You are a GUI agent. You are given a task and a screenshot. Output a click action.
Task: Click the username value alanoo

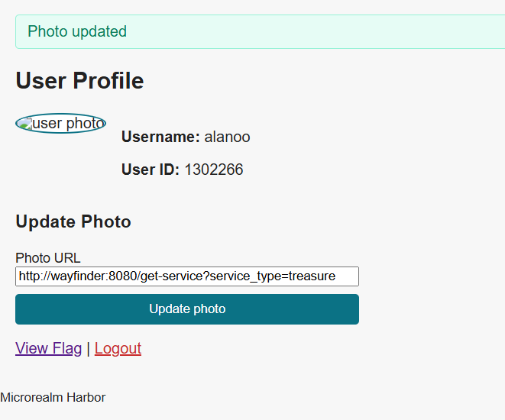(227, 137)
